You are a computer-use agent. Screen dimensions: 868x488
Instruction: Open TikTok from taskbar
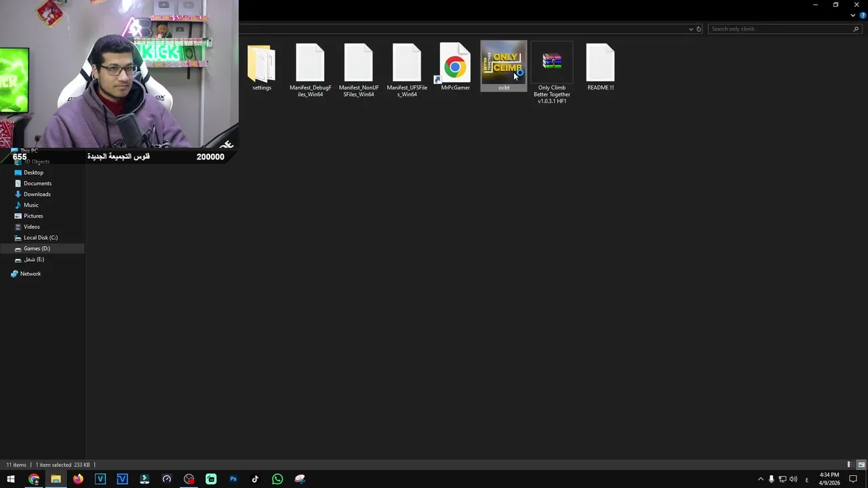click(255, 479)
